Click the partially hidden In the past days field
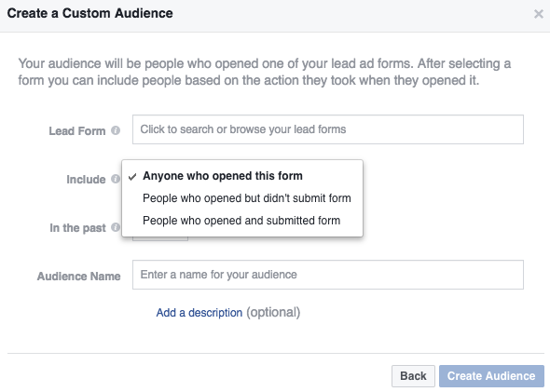This screenshot has height=392, width=550. [x=160, y=238]
